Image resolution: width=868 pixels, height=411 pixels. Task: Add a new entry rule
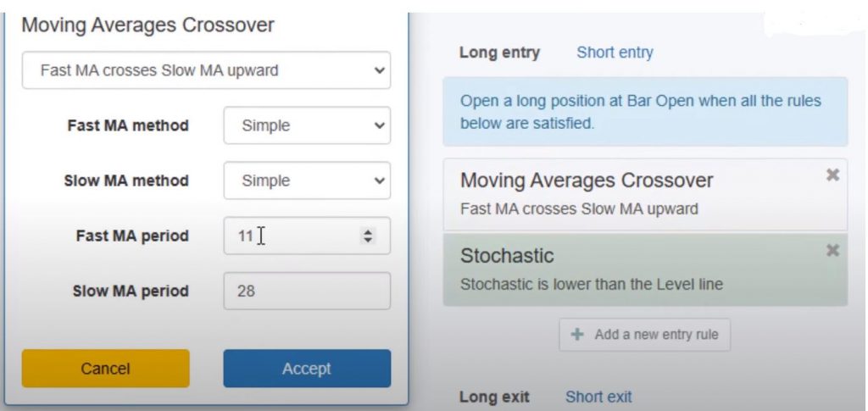(x=644, y=335)
